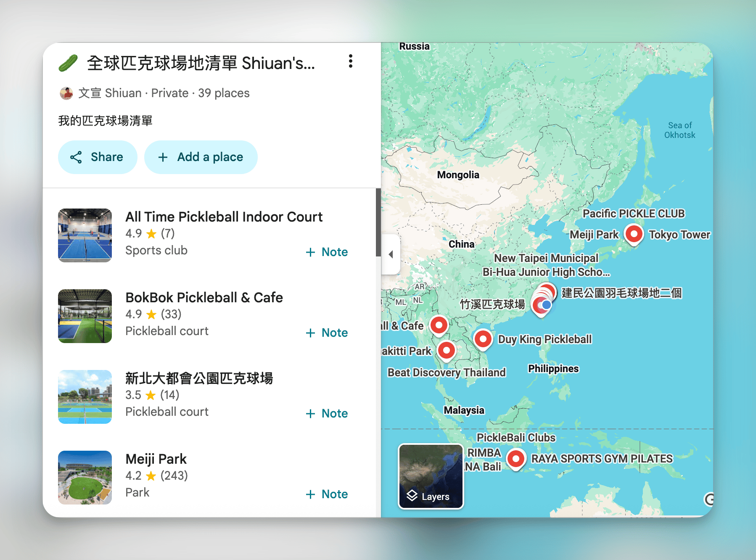Collapse the side panel with arrow
The image size is (756, 560).
[x=391, y=254]
